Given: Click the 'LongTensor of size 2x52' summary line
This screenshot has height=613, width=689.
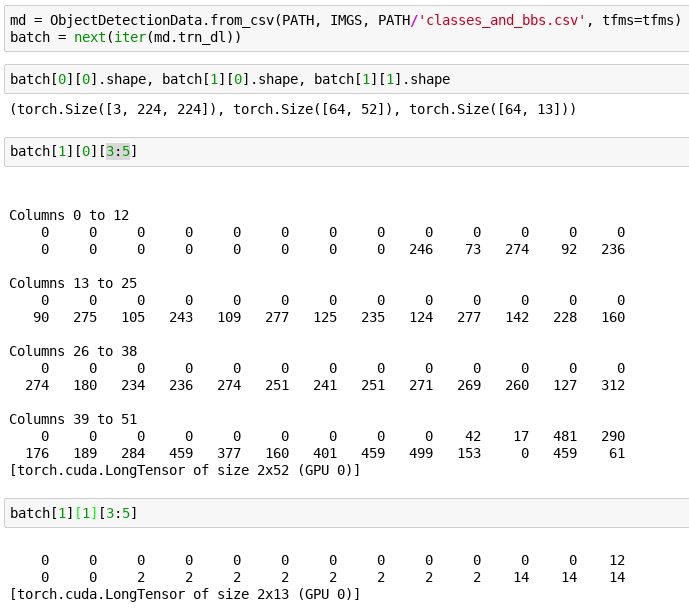Looking at the screenshot, I should [185, 470].
